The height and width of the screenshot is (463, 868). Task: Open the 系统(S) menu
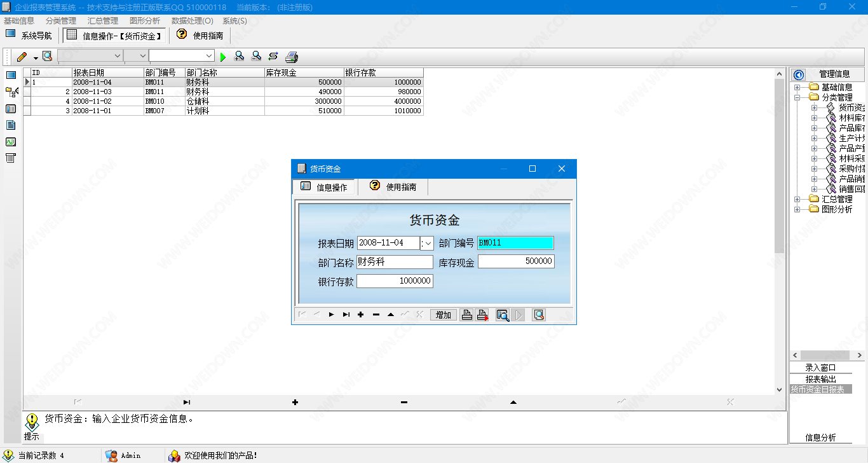(x=235, y=21)
